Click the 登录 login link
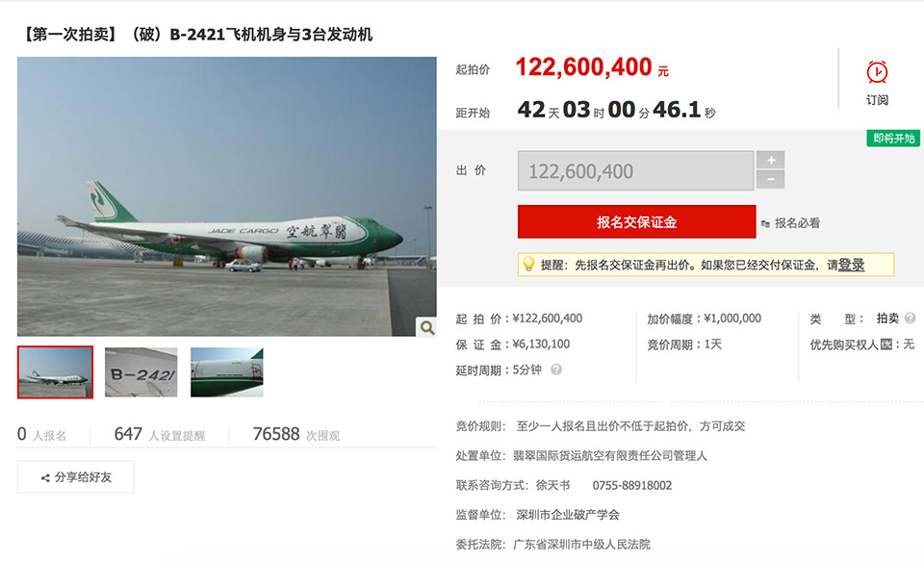The width and height of the screenshot is (924, 562). 852,265
